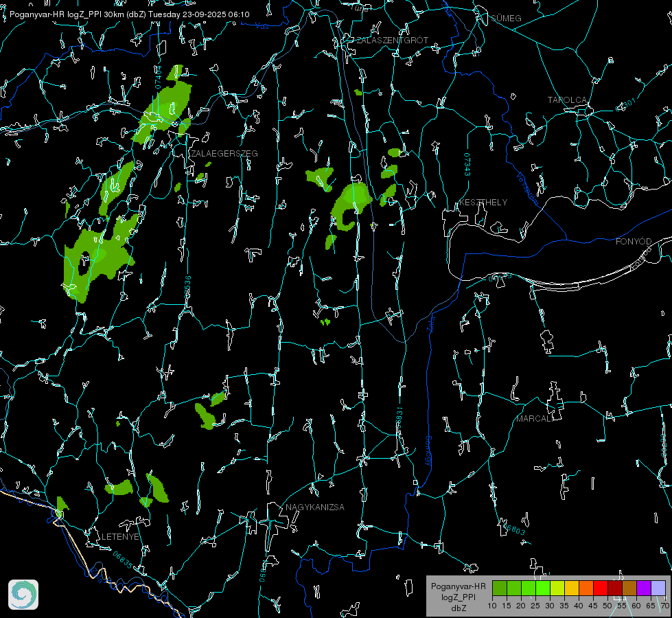Click the logZ_PPI text in legend
672x618 pixels.
[x=458, y=597]
